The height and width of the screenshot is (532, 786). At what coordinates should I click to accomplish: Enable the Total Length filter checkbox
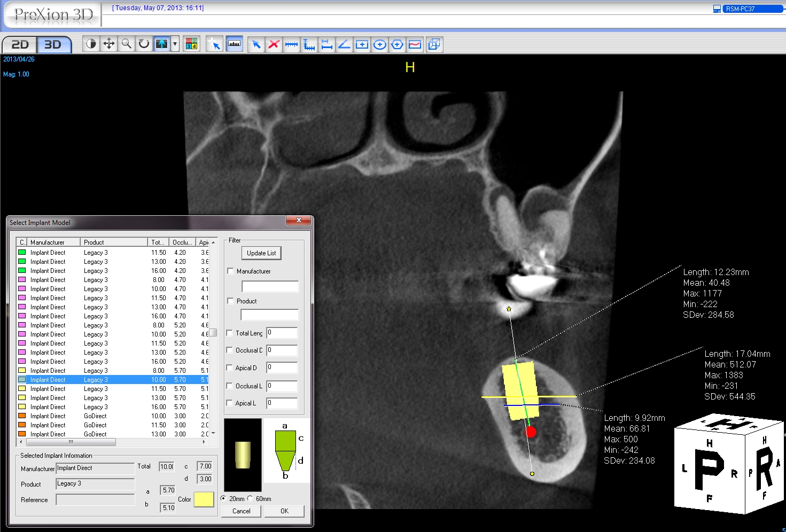[x=229, y=333]
